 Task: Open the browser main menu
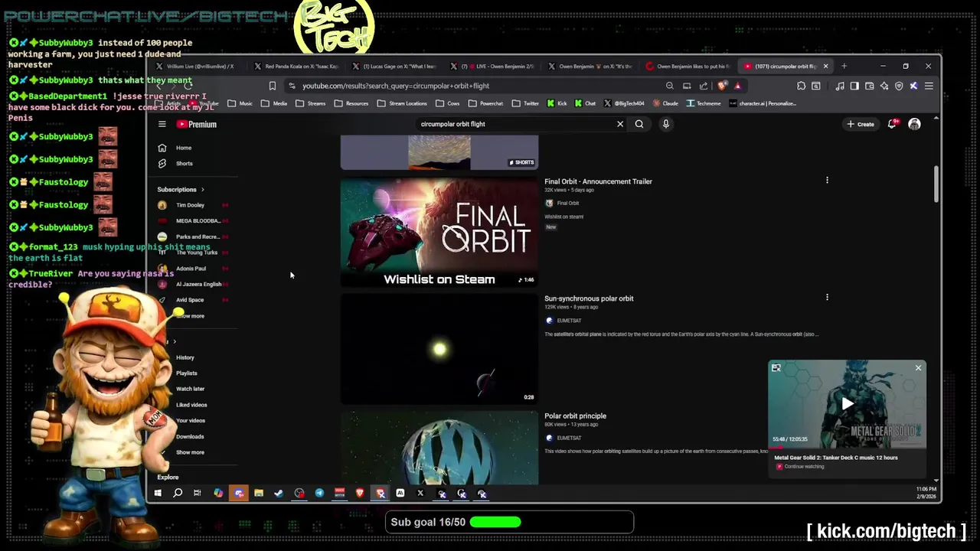tap(929, 86)
